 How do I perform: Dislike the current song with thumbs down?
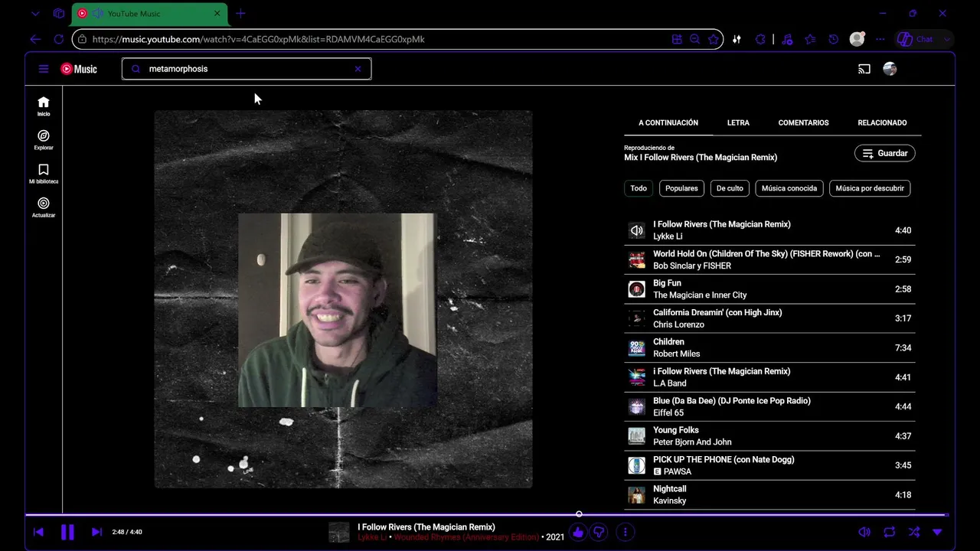click(599, 532)
